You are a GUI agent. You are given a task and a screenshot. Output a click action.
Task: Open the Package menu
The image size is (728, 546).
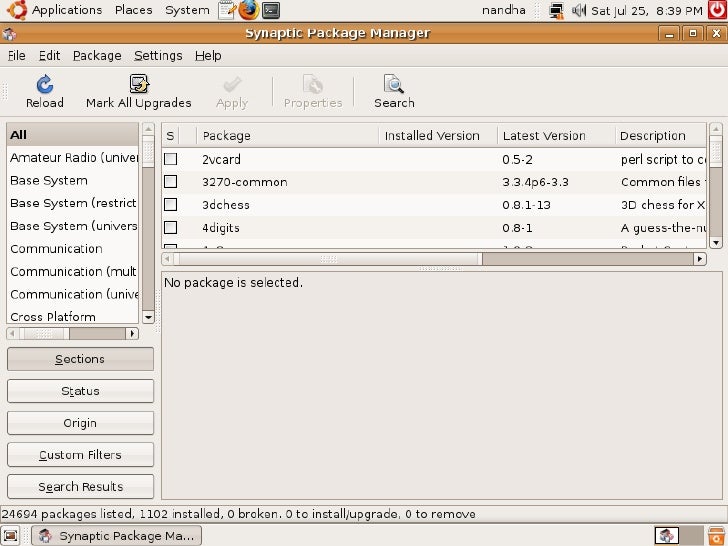97,56
